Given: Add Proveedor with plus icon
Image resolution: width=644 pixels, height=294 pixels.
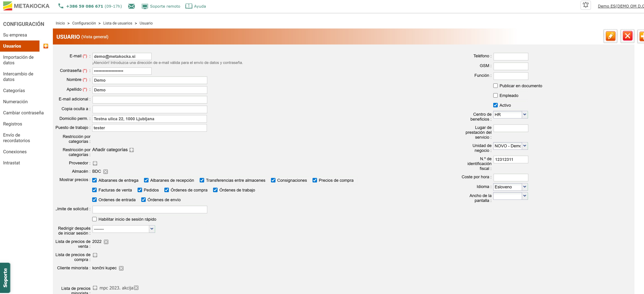Looking at the screenshot, I should point(95,163).
